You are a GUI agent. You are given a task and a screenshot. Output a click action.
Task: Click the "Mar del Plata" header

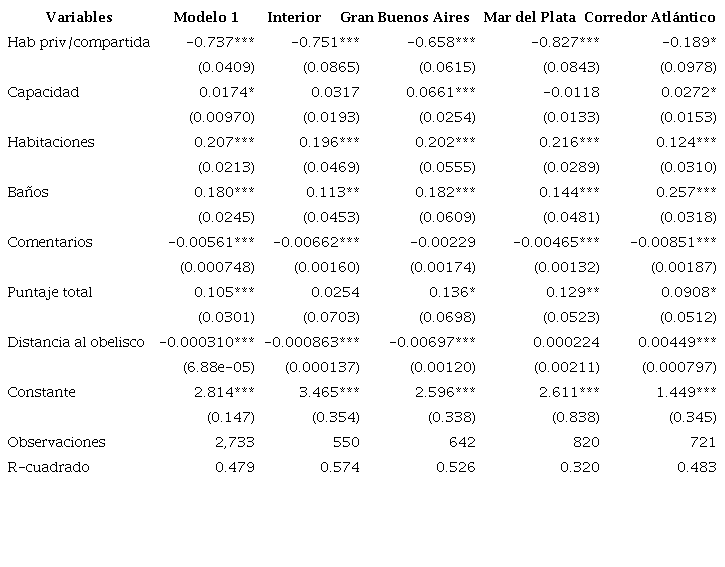(x=529, y=17)
